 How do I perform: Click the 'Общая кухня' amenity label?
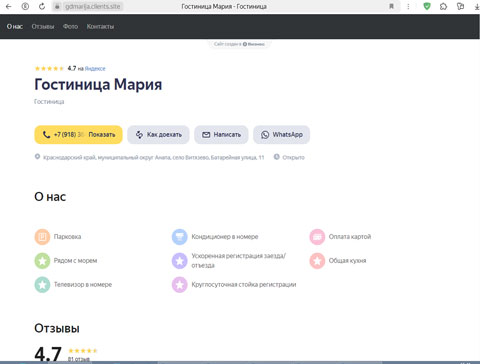347,261
